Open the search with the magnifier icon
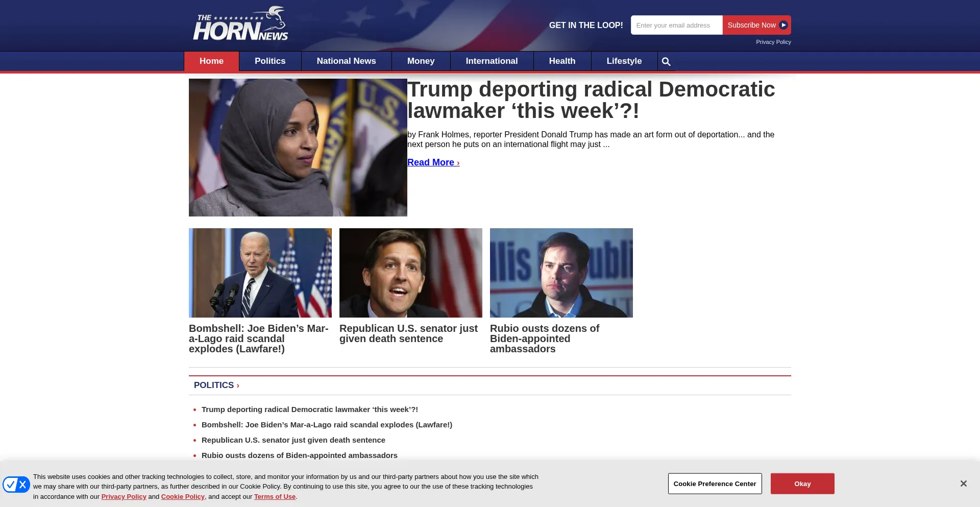This screenshot has width=980, height=507. [x=666, y=61]
